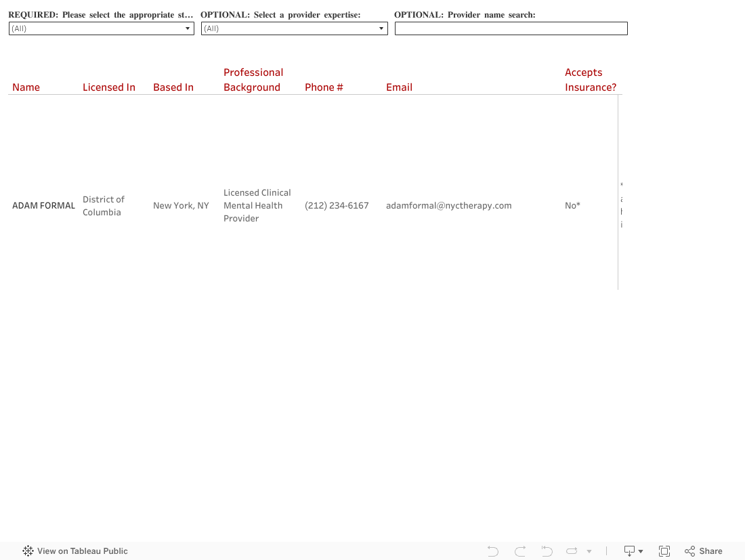Open the download options icon

click(x=633, y=551)
